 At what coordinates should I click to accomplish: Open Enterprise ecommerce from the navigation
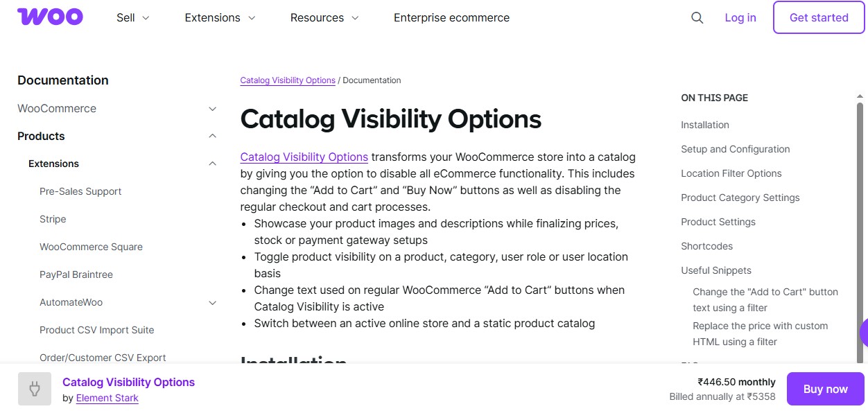[x=451, y=17]
